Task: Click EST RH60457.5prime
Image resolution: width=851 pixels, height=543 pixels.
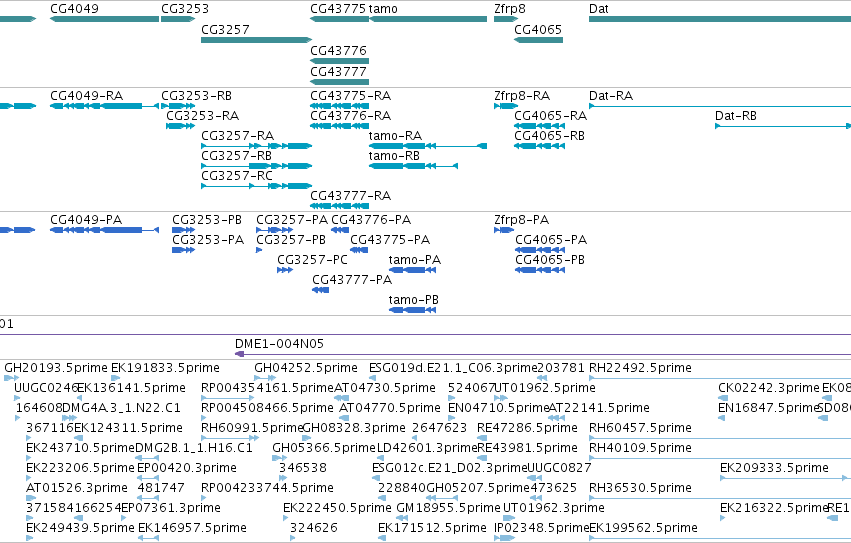Action: coord(720,438)
